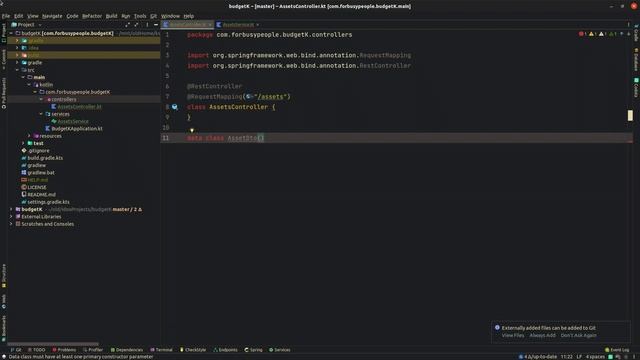Click the status bar tool-window toggle icon at bottom-left corner

(3, 356)
